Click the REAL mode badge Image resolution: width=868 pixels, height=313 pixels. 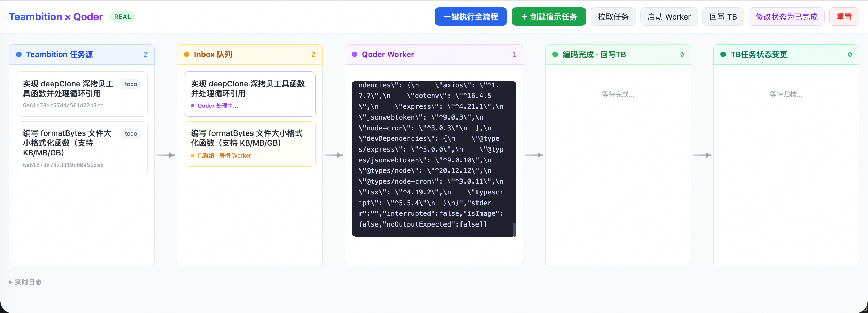click(123, 17)
